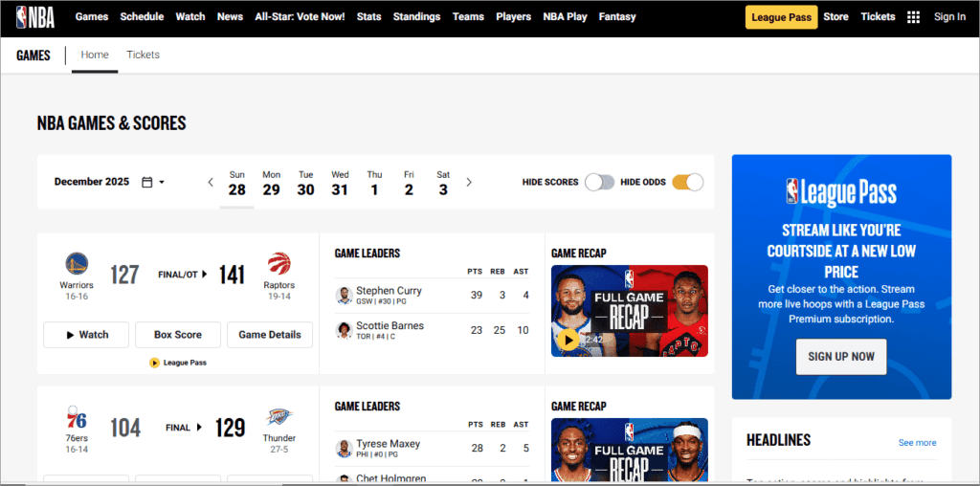Open Teams in top navigation
Viewport: 980px width, 486px height.
point(468,17)
